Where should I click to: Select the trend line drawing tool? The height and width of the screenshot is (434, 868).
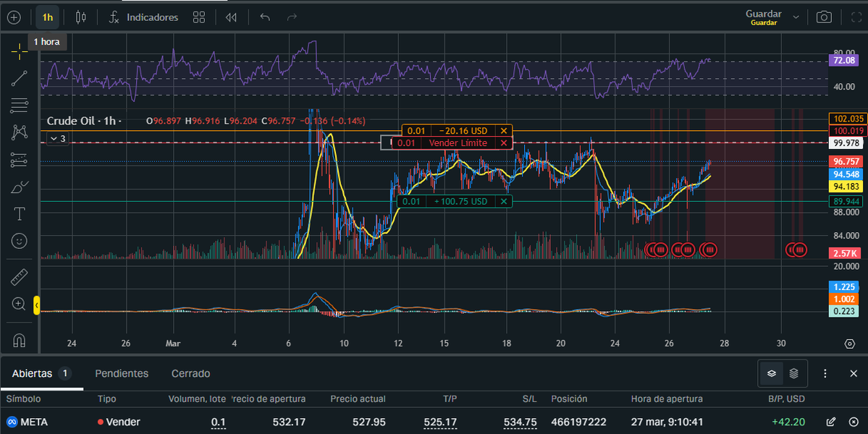(x=20, y=79)
